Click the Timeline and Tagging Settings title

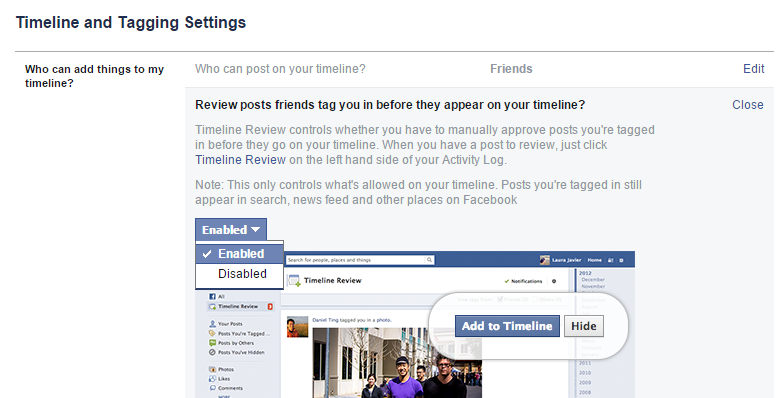131,22
